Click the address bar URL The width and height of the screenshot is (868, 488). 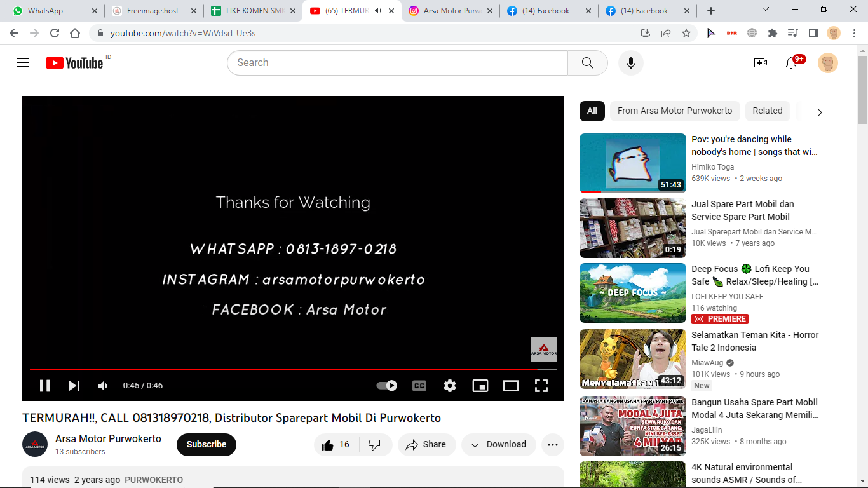[183, 33]
